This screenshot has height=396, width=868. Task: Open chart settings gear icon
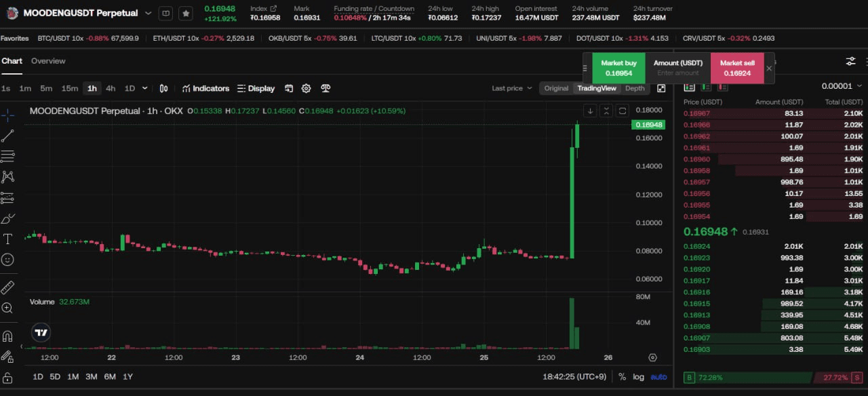click(306, 88)
